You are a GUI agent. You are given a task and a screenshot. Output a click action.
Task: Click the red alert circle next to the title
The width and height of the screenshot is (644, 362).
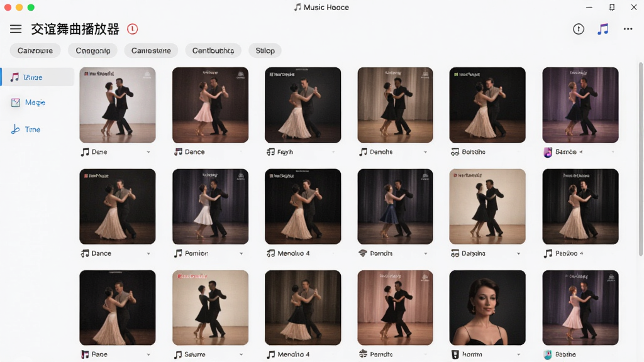pyautogui.click(x=132, y=29)
